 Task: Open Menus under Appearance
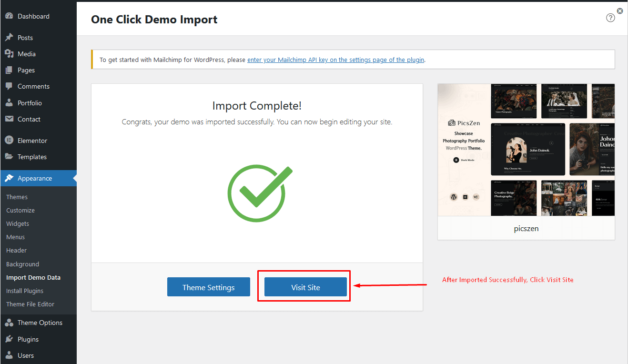pos(15,237)
